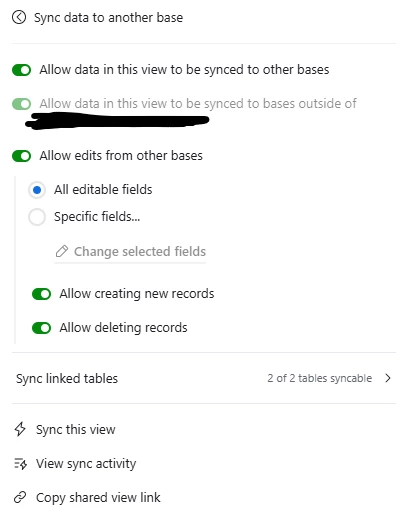The height and width of the screenshot is (517, 411).
Task: Disable Allow edits from other bases
Action: (22, 156)
